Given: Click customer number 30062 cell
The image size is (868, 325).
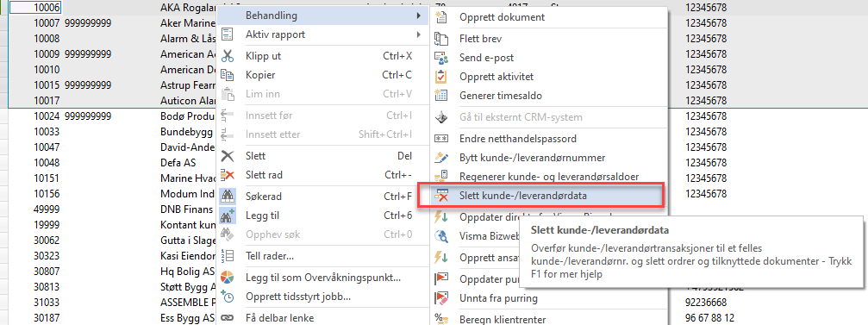Looking at the screenshot, I should point(47,241).
